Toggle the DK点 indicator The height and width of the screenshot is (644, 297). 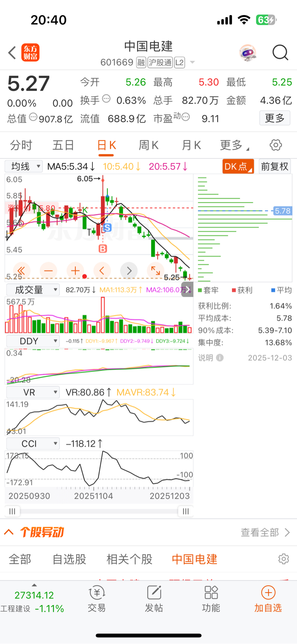[238, 167]
